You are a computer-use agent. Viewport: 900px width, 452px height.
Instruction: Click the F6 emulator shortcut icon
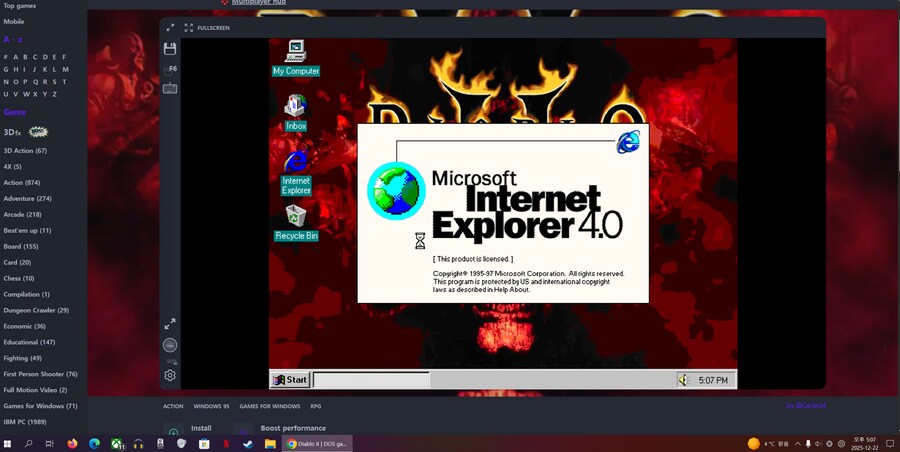[x=171, y=69]
